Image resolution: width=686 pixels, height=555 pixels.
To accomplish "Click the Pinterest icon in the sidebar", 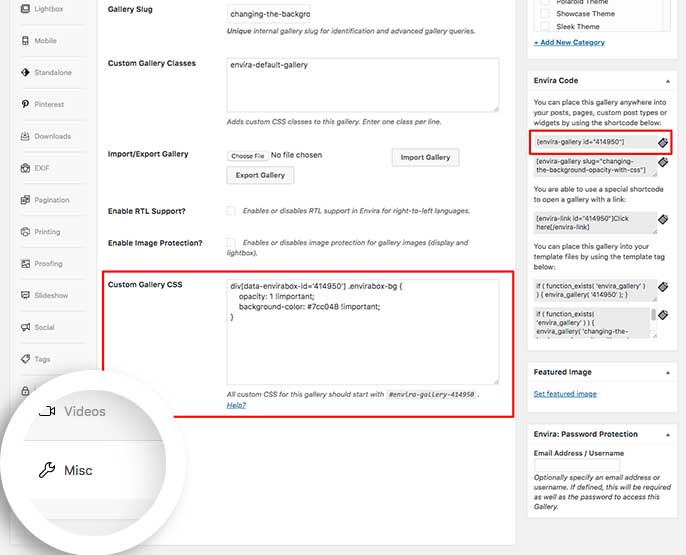I will [x=25, y=104].
